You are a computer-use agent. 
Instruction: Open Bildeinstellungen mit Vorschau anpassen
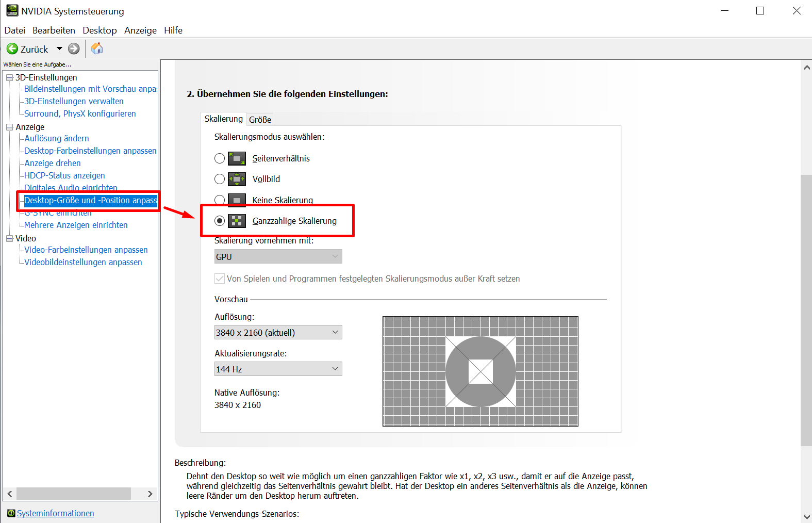[91, 89]
